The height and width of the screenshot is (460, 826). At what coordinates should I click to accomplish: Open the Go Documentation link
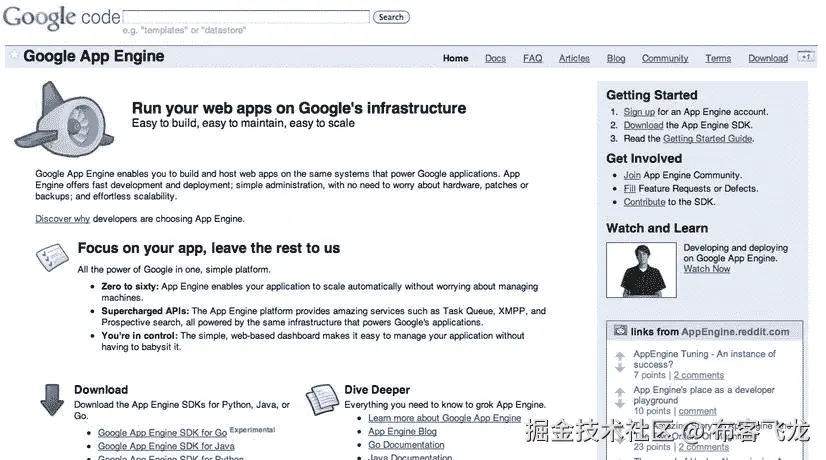click(x=406, y=445)
